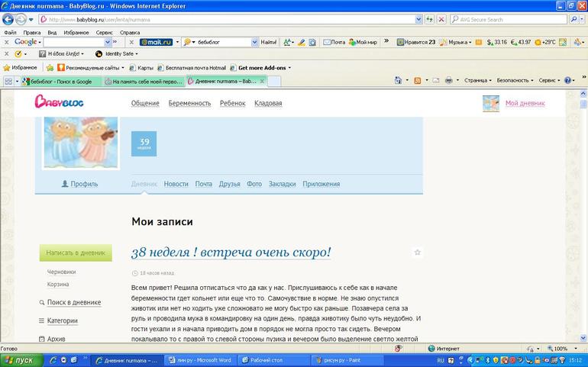Click the RSS feeds icon
The image size is (588, 367).
418,80
